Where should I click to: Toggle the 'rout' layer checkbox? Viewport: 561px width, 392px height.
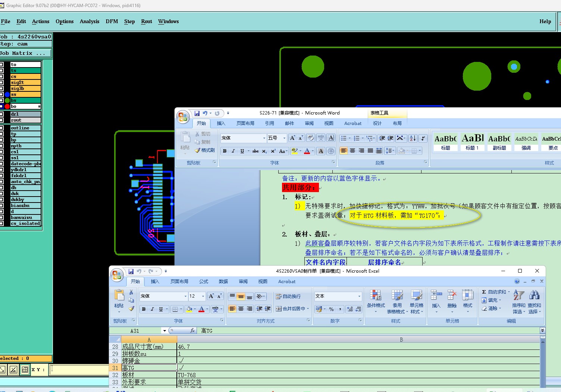[x=1, y=120]
